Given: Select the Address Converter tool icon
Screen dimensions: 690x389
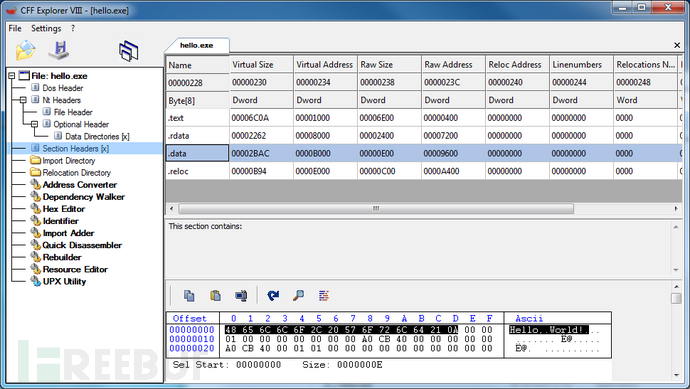Looking at the screenshot, I should (x=36, y=184).
